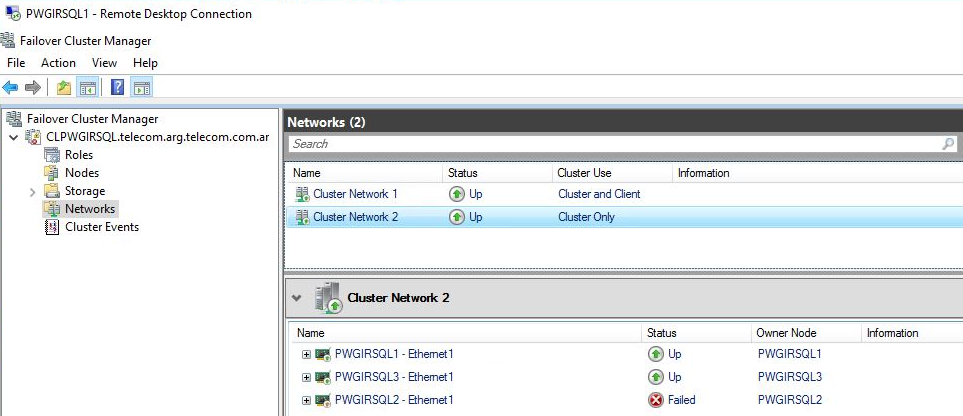
Task: Select the Networks tree item
Action: pyautogui.click(x=90, y=209)
